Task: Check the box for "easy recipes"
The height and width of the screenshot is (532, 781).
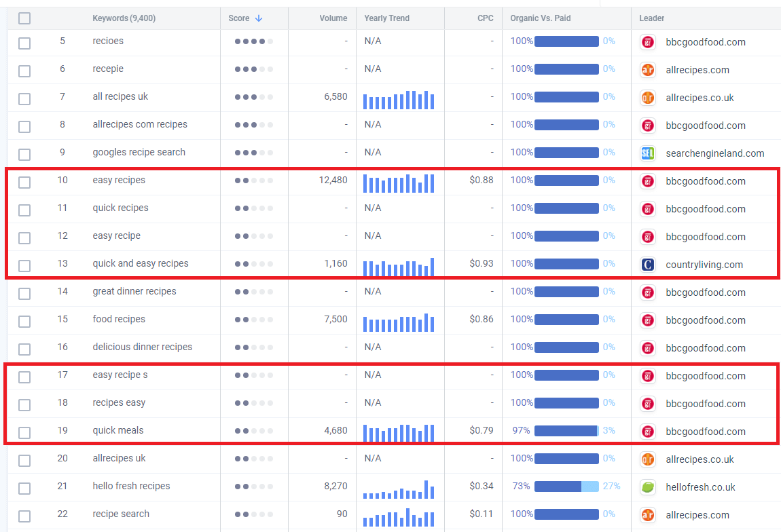Action: coord(24,181)
